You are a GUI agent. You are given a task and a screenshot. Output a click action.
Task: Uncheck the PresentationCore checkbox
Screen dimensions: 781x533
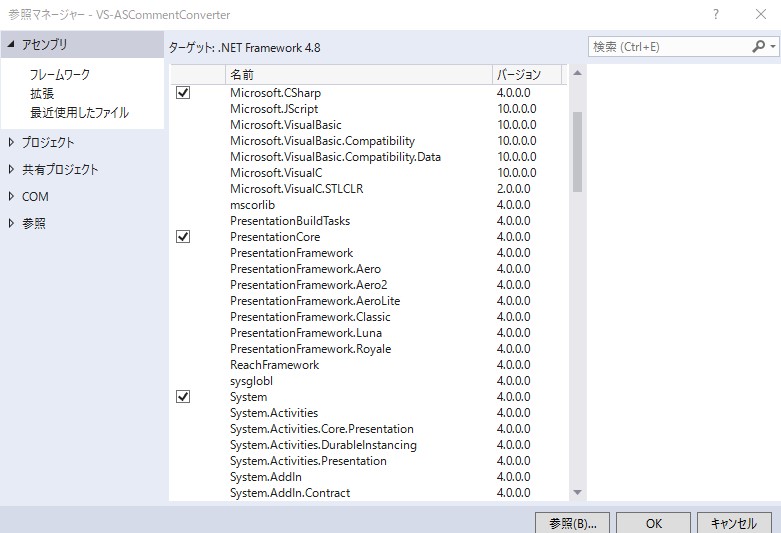click(183, 236)
